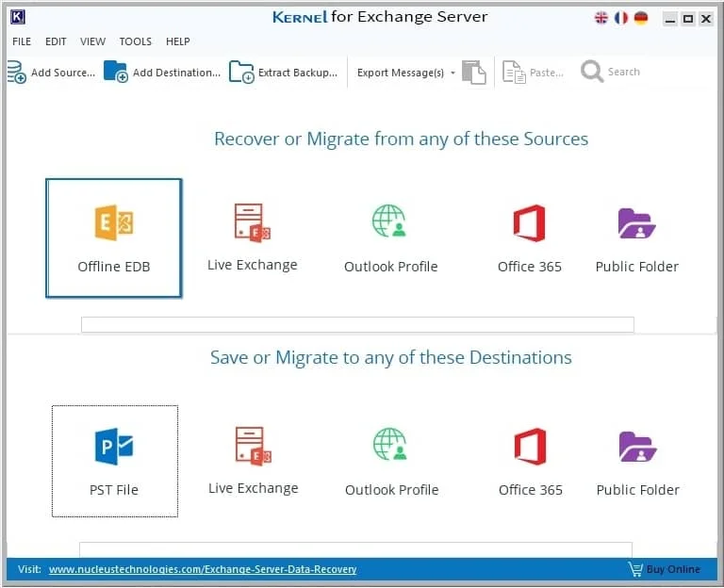
Task: Click the description box under the destinations
Action: (355, 549)
